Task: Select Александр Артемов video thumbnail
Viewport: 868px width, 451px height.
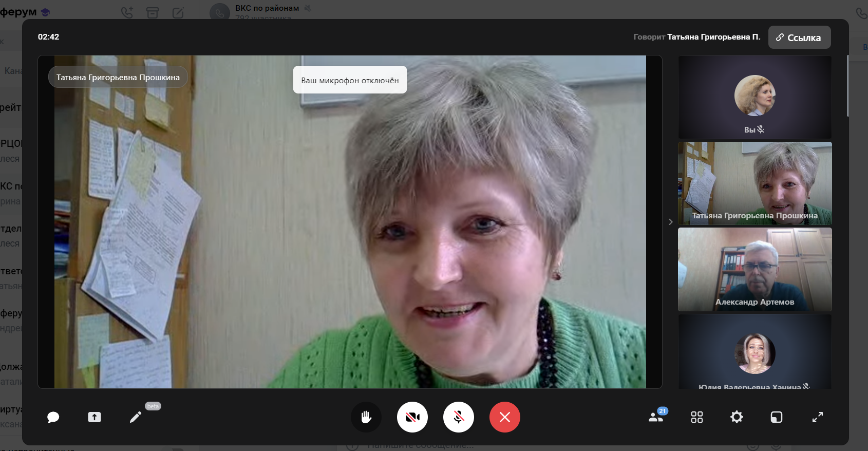Action: pyautogui.click(x=754, y=270)
